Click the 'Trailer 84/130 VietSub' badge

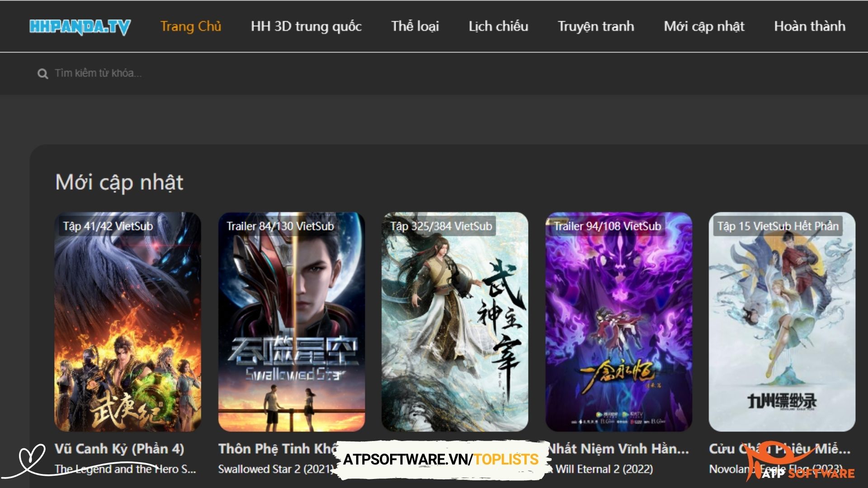(x=280, y=226)
